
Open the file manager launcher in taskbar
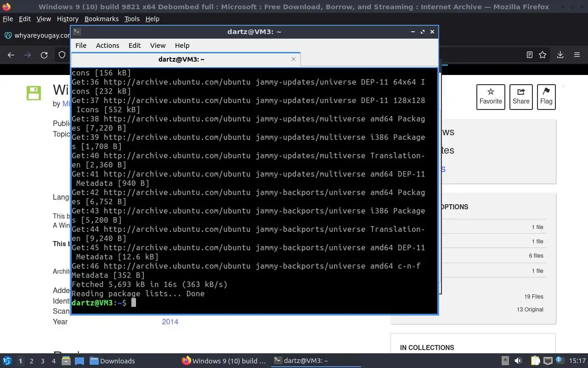tap(66, 361)
